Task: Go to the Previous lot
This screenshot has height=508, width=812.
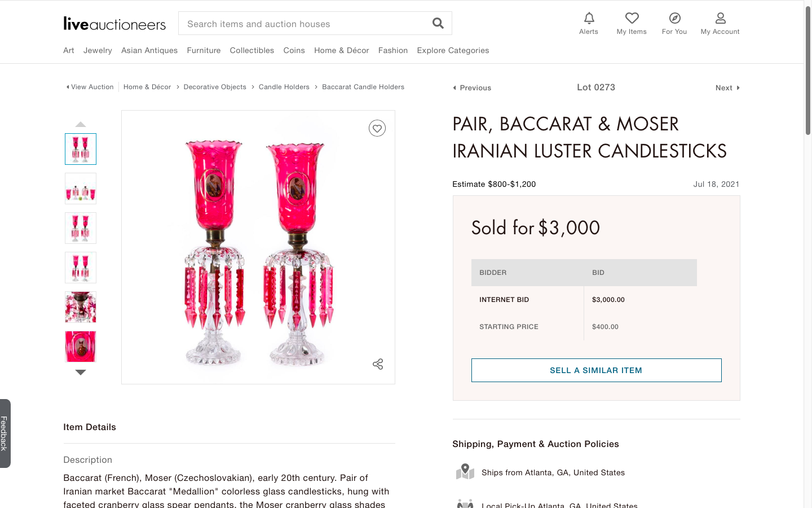Action: 473,88
